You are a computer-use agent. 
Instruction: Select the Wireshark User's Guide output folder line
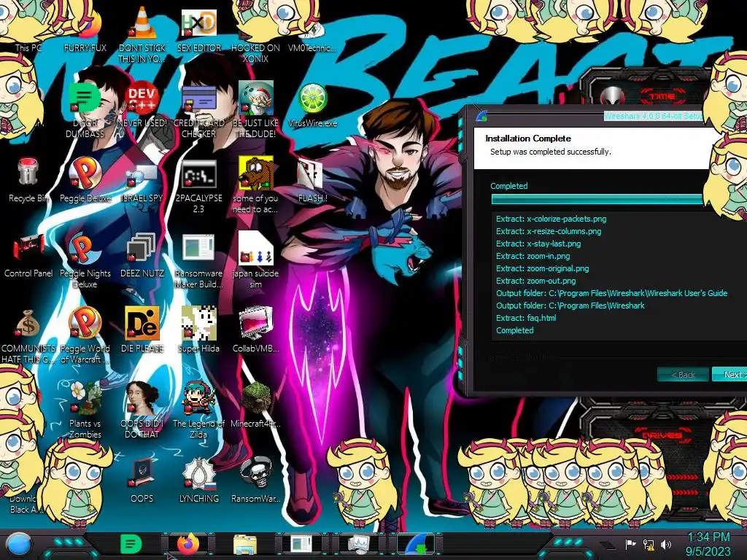(x=612, y=293)
